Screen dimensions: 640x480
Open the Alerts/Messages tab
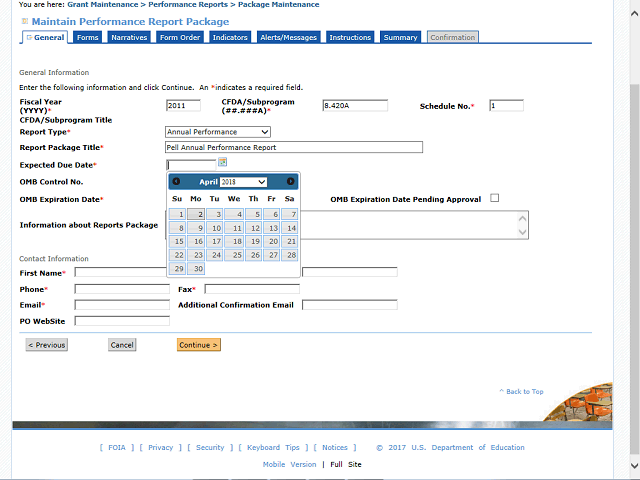coord(289,37)
